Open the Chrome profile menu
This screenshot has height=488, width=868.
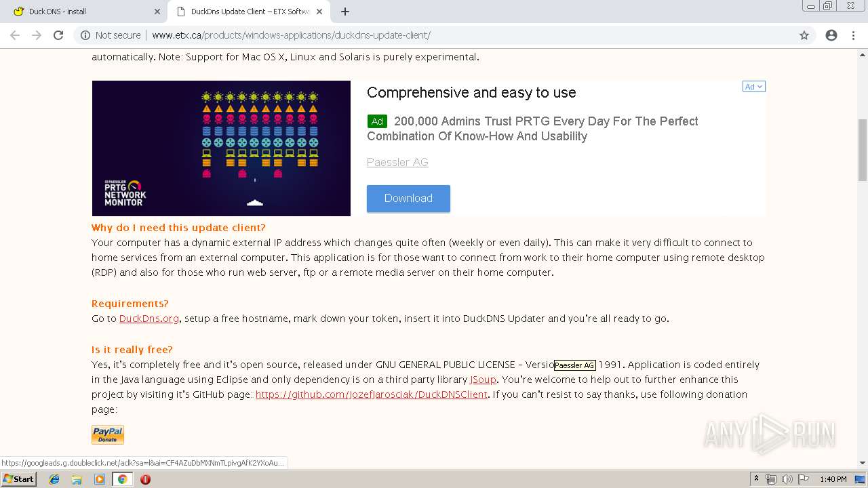(831, 35)
